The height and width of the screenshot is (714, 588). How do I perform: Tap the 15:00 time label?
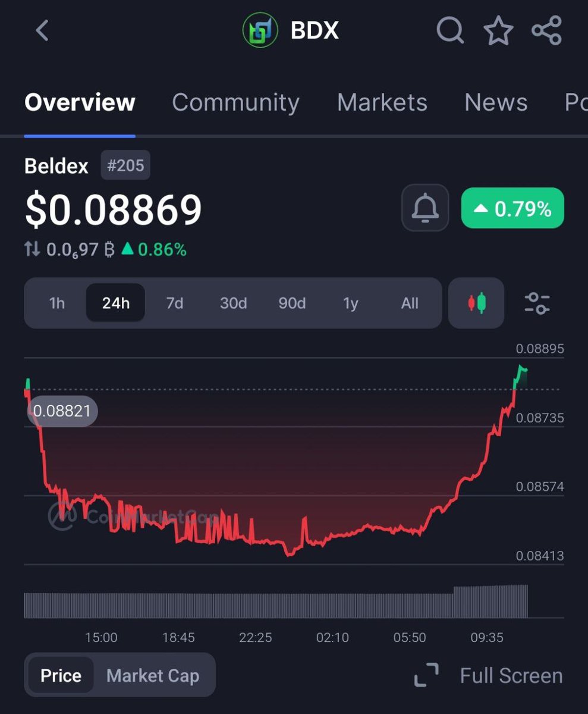coord(101,637)
